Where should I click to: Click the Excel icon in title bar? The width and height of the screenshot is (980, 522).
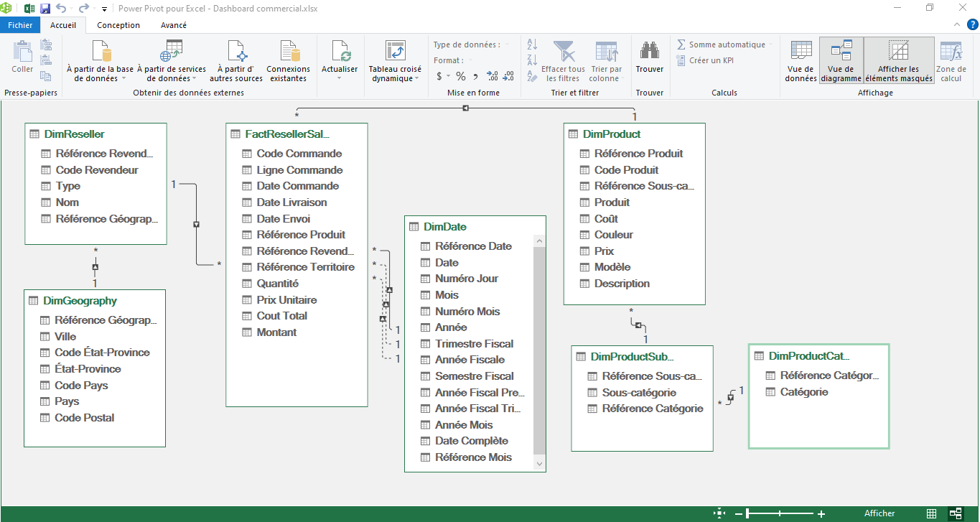click(x=29, y=9)
